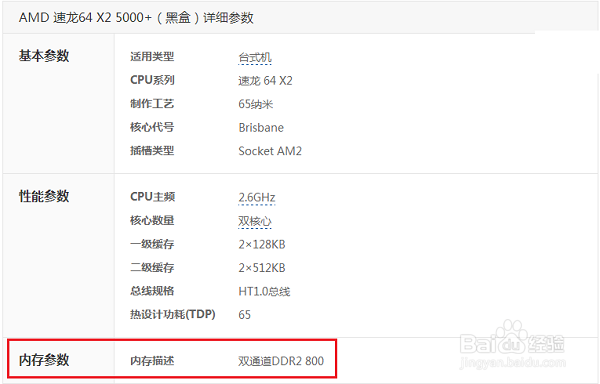Click the value Brisbane

pyautogui.click(x=261, y=127)
